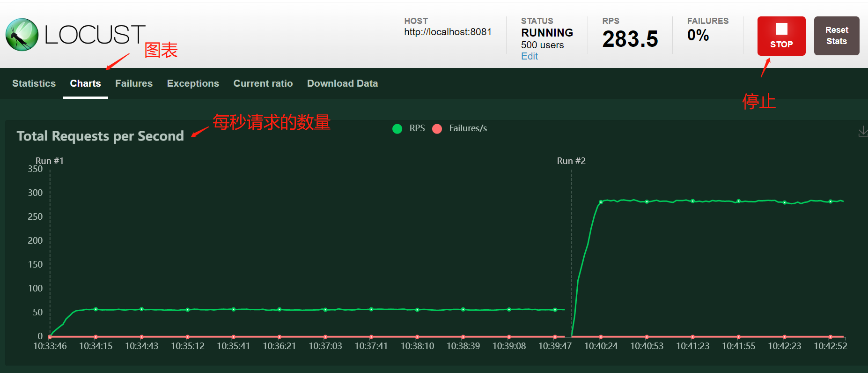Toggle the Failures/s series in legend

[x=460, y=128]
